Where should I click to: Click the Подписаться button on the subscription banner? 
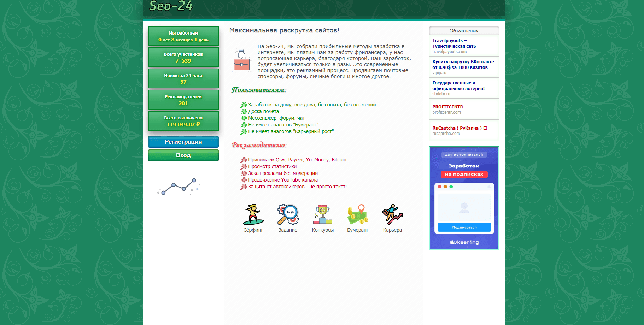[x=464, y=227]
